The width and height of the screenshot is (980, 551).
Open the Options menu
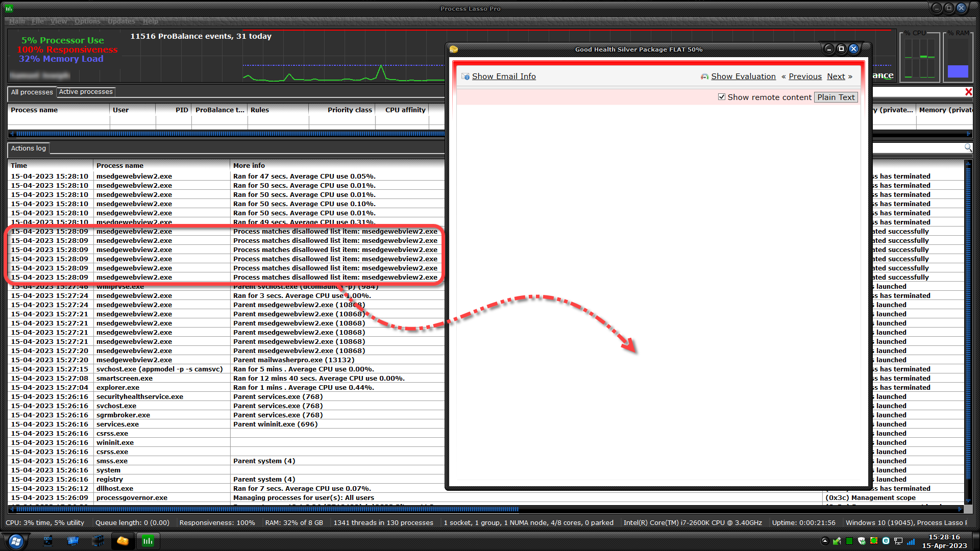pos(87,21)
